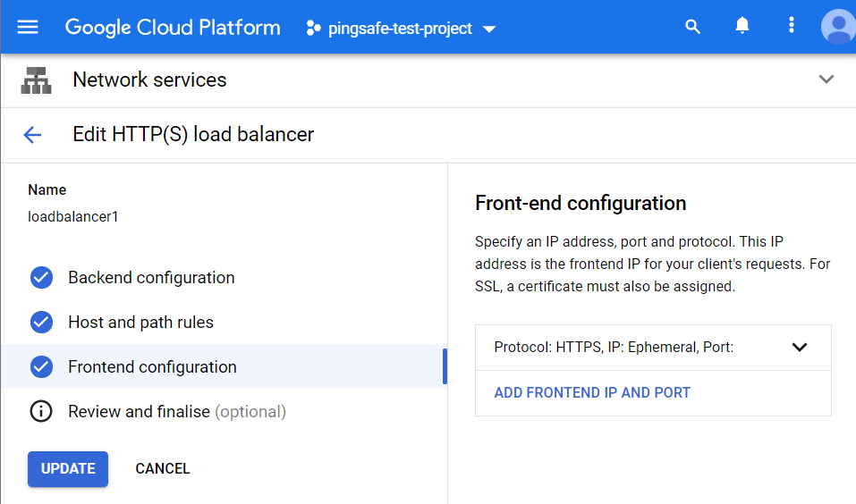Go back using the left arrow
The image size is (856, 504).
pos(32,135)
